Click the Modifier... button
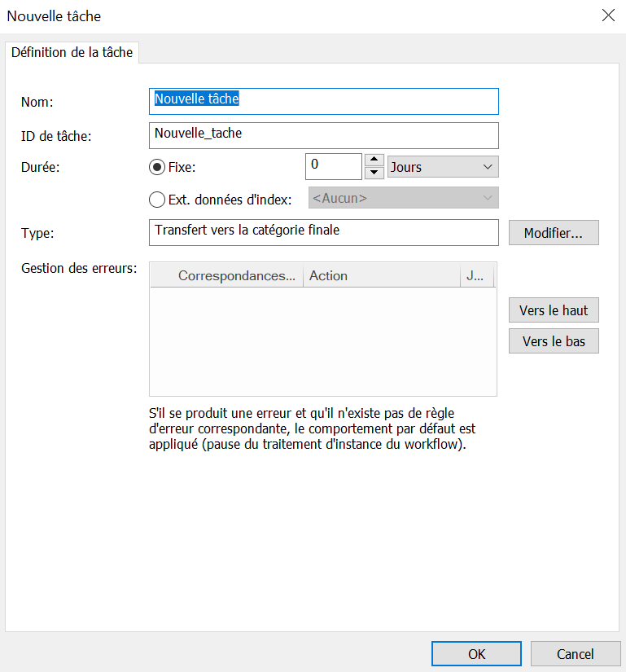The width and height of the screenshot is (626, 672). tap(554, 233)
